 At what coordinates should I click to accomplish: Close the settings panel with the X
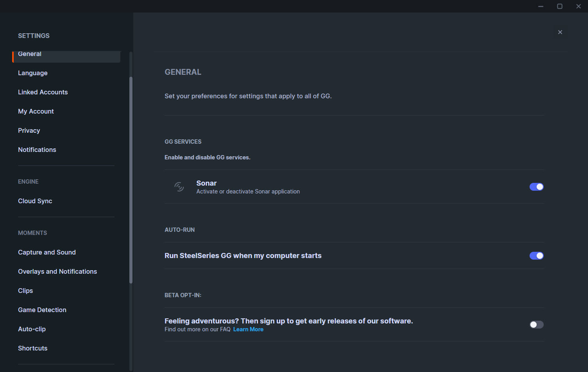coord(560,32)
